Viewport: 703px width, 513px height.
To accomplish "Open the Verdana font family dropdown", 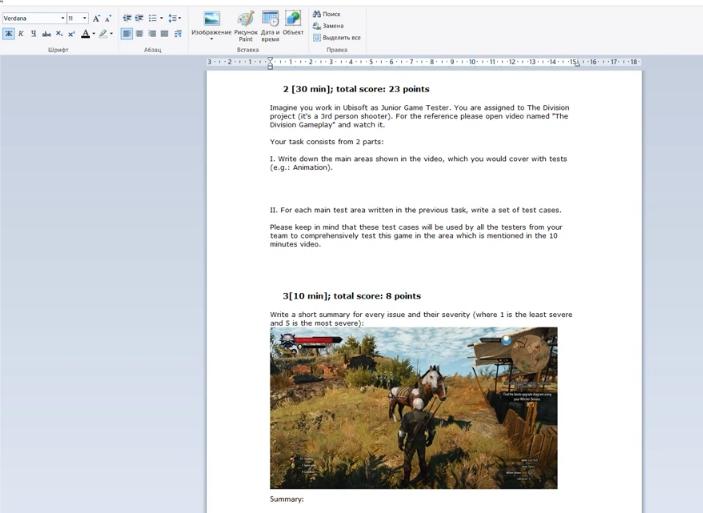I will tap(62, 18).
